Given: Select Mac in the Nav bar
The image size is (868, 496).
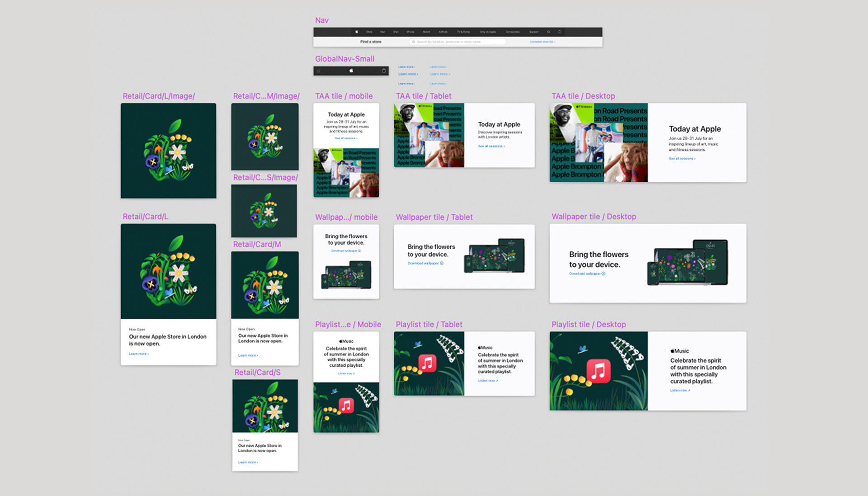Looking at the screenshot, I should click(382, 32).
